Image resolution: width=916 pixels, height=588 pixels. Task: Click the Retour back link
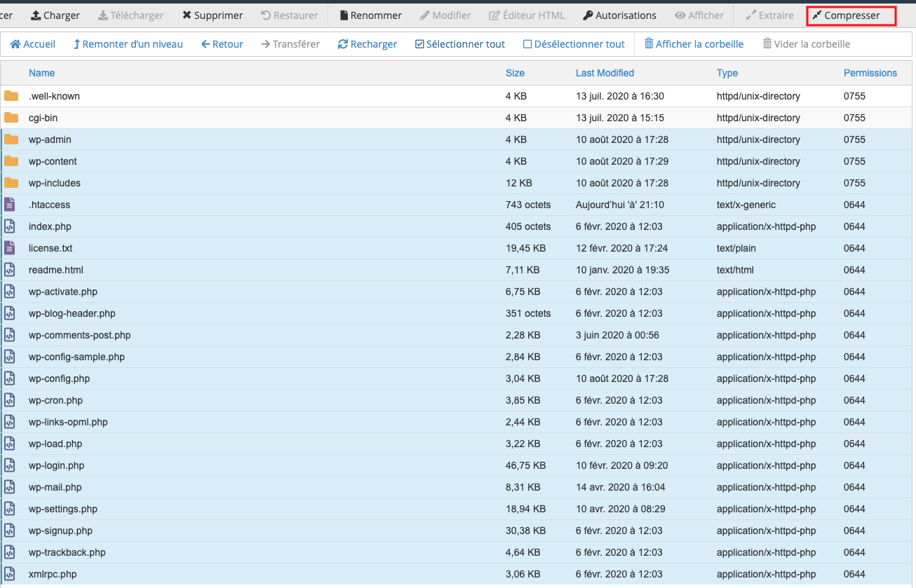click(222, 44)
